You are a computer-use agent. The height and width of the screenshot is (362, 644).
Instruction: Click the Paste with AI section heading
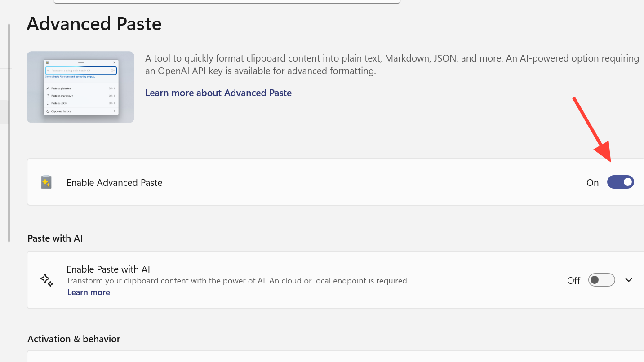(x=55, y=238)
